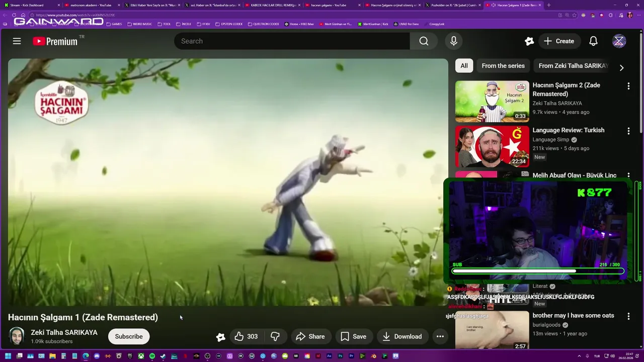This screenshot has width=644, height=362.
Task: Open Epic Games Launcher from the taskbar
Action: point(130,356)
